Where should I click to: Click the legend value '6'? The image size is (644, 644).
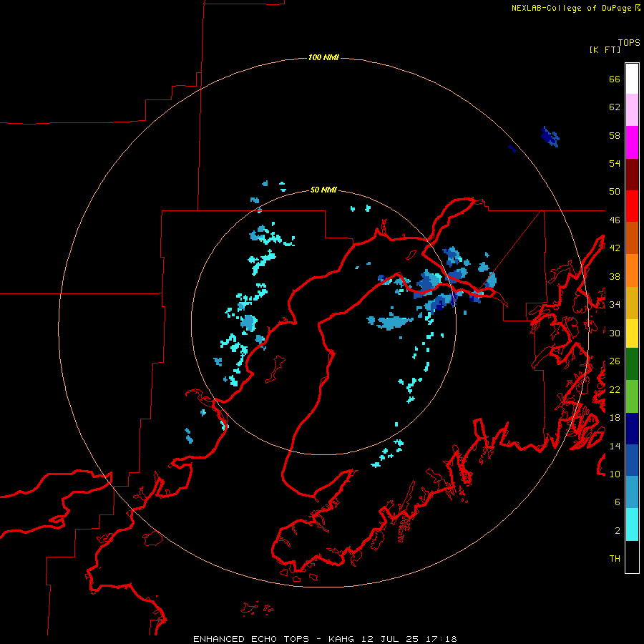pyautogui.click(x=618, y=502)
